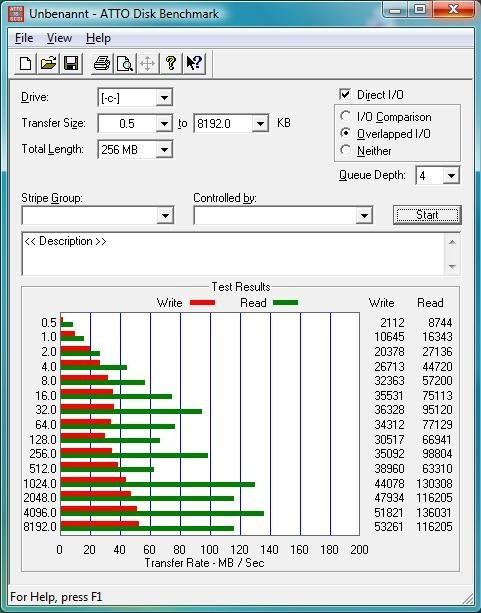Click the write value 10645
Viewport: 481px width, 613px height.
(389, 337)
